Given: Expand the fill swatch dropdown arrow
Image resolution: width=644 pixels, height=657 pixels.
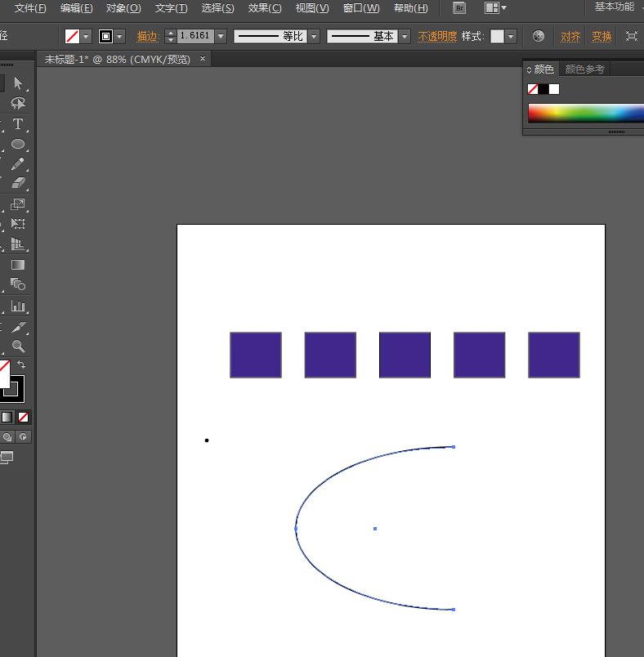Looking at the screenshot, I should pos(86,37).
